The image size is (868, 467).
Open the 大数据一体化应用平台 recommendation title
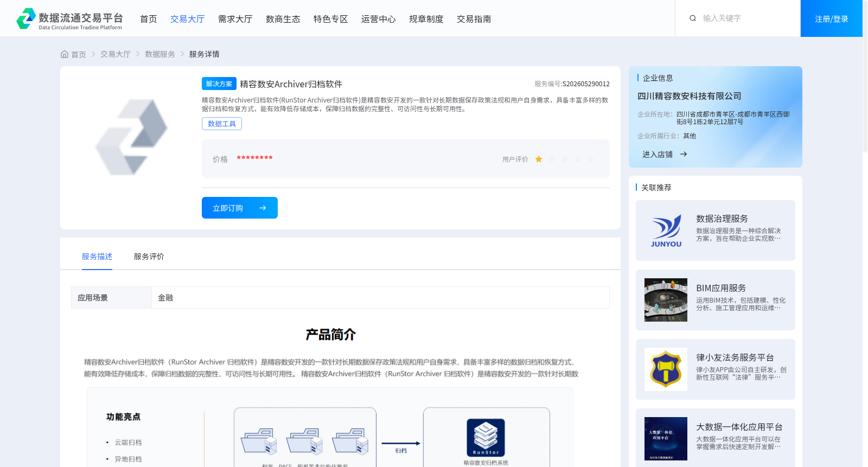pyautogui.click(x=739, y=427)
